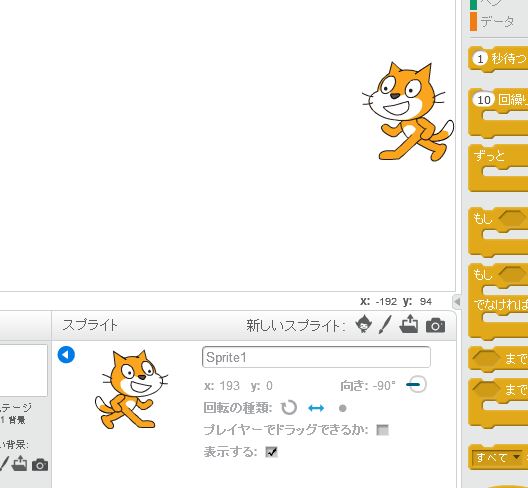528x488 pixels.
Task: Click the Sprite1 name field
Action: pos(316,357)
